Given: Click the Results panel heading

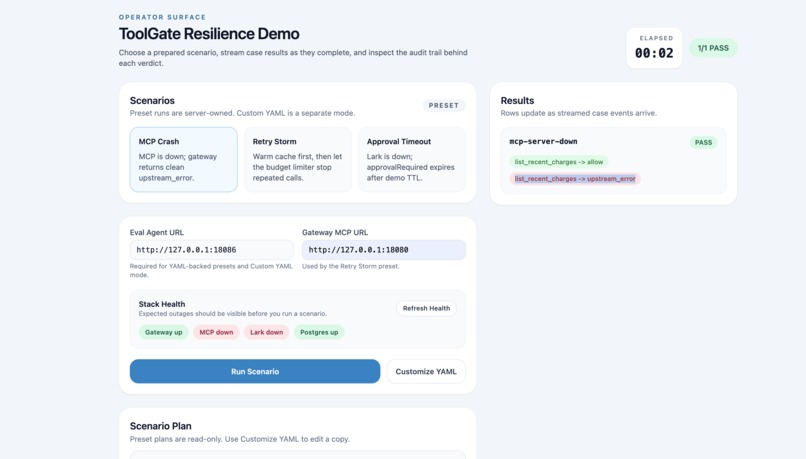Looking at the screenshot, I should [x=517, y=101].
